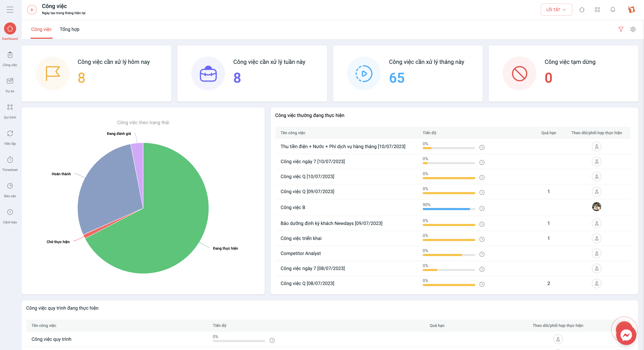Open Báo cáo sidebar icon
The image size is (644, 350).
tap(10, 190)
